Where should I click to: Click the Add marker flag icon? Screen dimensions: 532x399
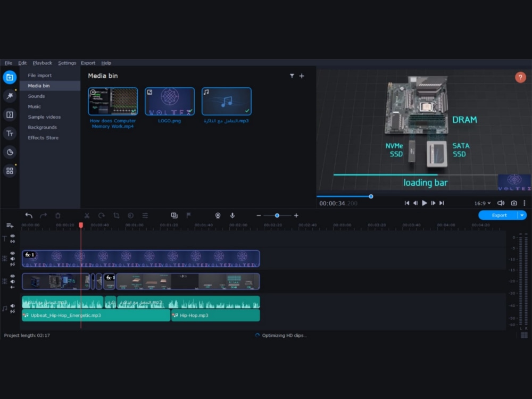(x=189, y=215)
